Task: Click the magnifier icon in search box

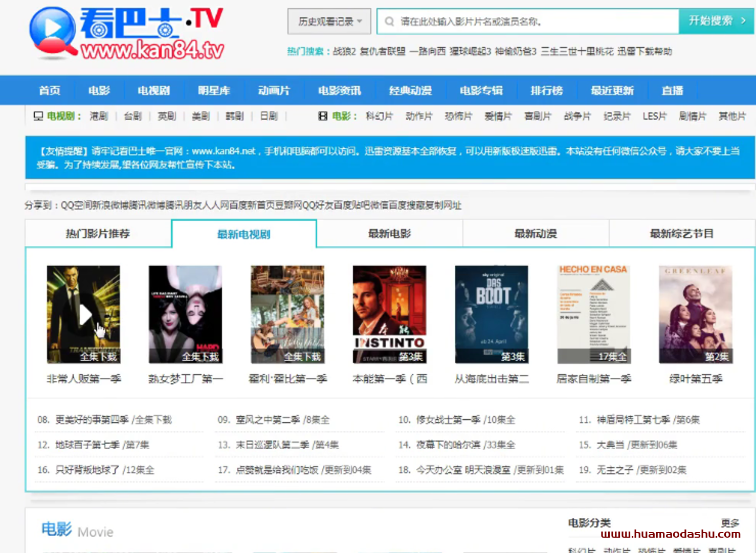Action: coord(389,21)
